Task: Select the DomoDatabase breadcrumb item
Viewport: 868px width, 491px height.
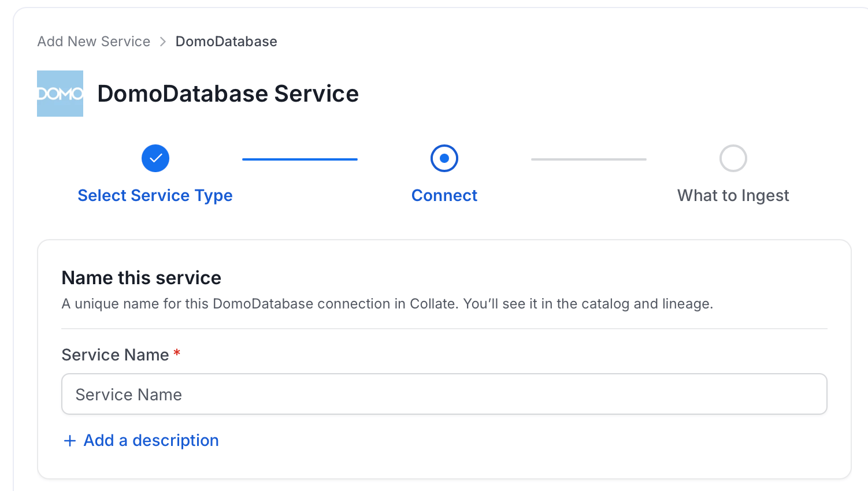Action: (x=227, y=42)
